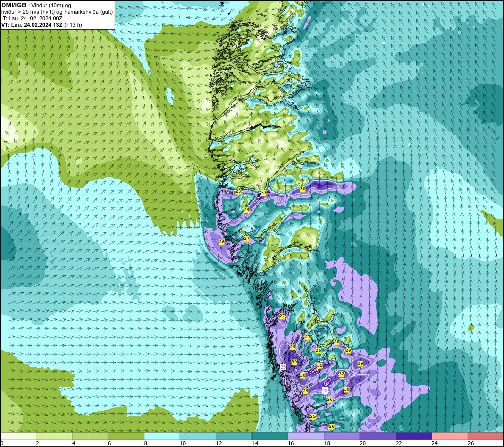Click the '12' tick label on color scale
Viewport: 504px width, 447px height.
[219, 443]
